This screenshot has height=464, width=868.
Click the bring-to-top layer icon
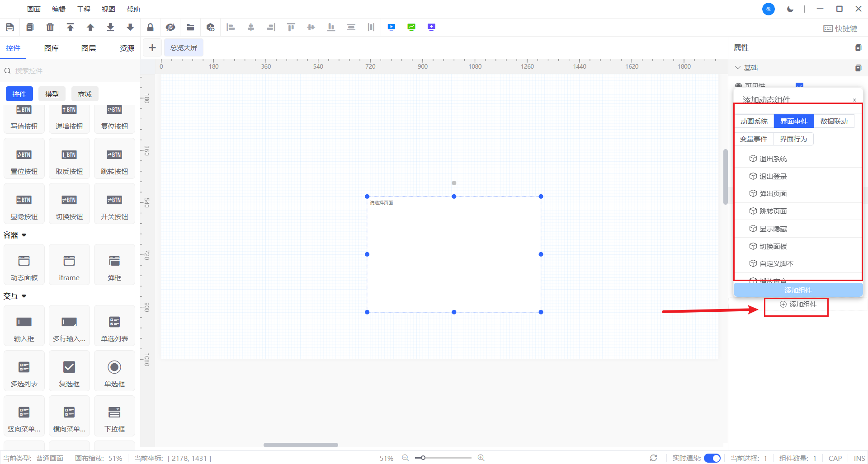70,28
